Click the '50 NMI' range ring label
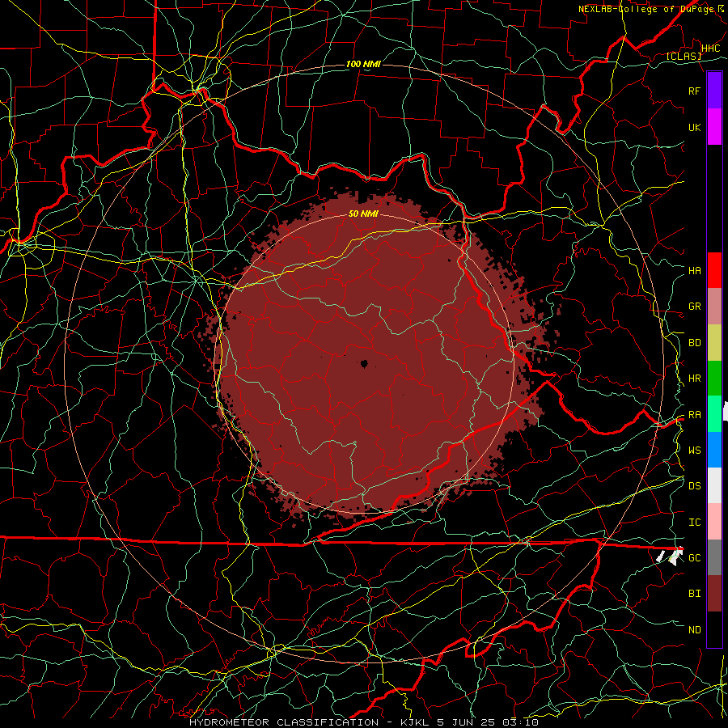 pos(363,214)
